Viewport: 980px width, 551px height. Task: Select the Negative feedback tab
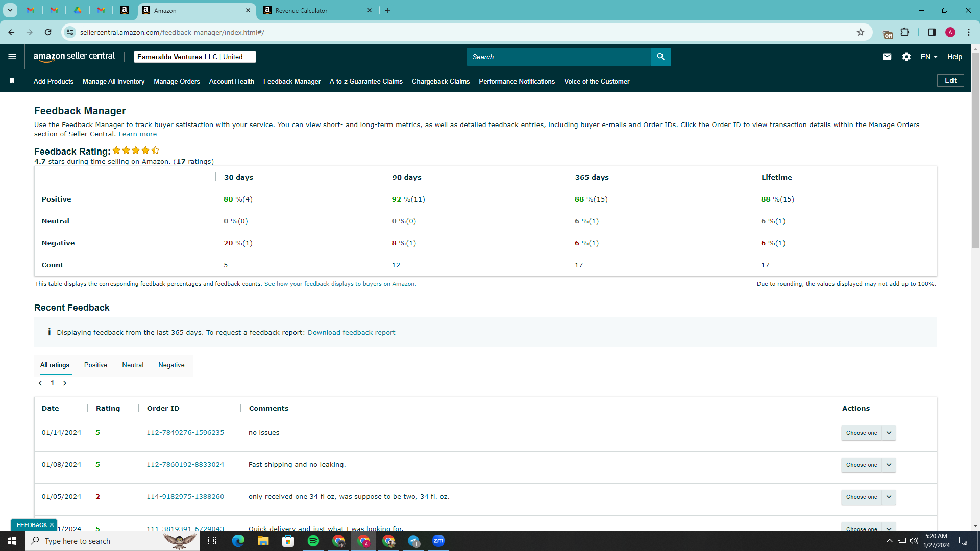[x=171, y=365]
